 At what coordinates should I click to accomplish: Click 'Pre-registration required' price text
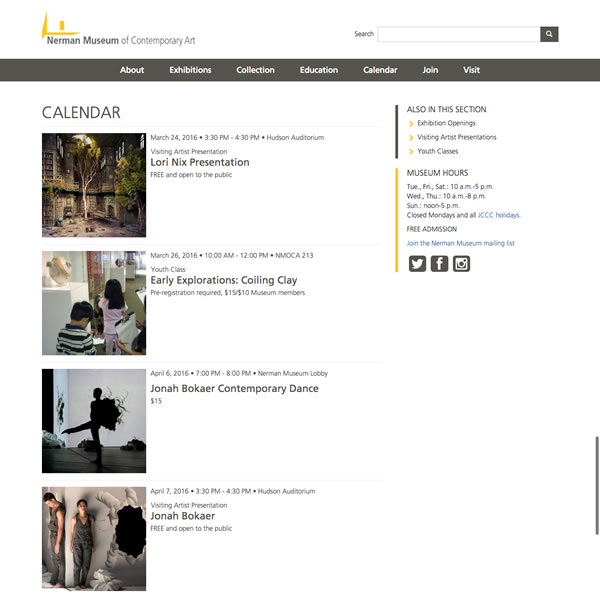pyautogui.click(x=228, y=292)
